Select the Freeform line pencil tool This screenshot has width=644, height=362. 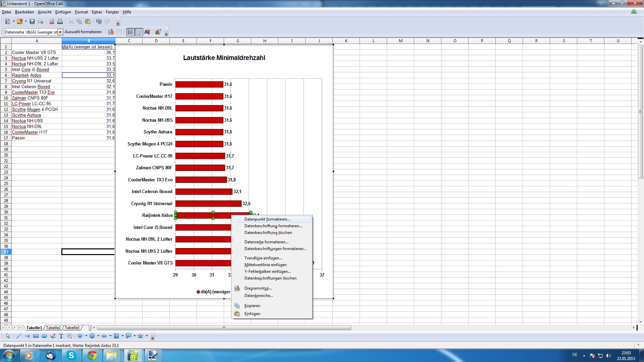pos(53,336)
